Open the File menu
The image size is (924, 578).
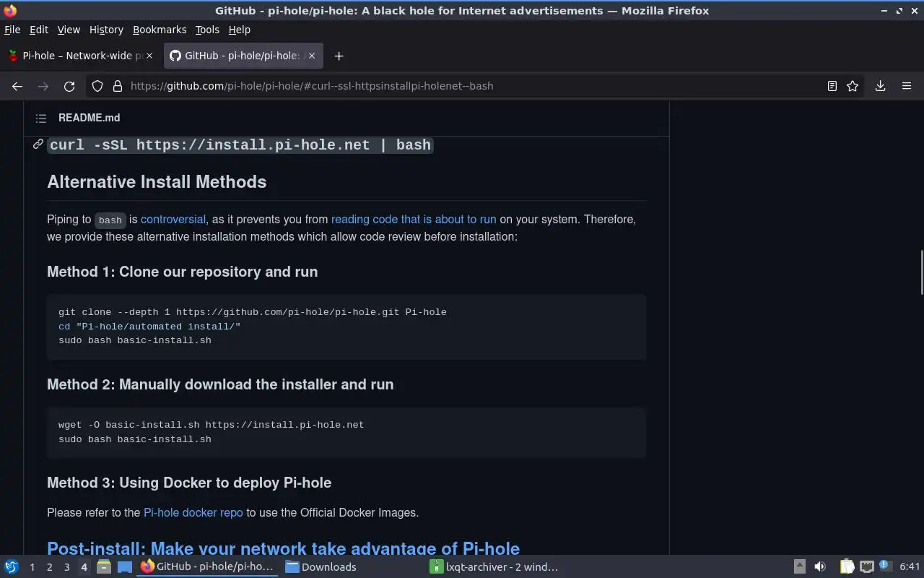[12, 30]
